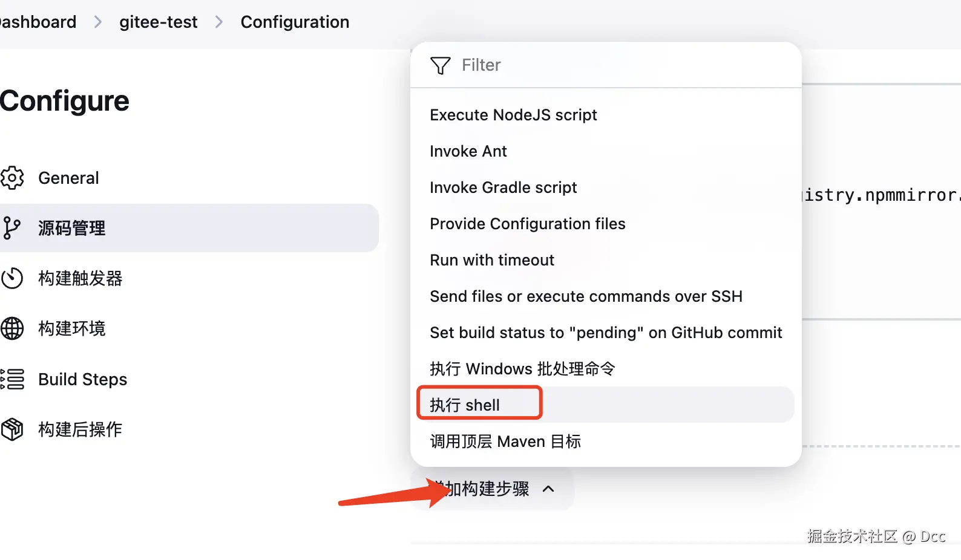The height and width of the screenshot is (560, 961).
Task: Go to Build Steps section
Action: pyautogui.click(x=82, y=379)
